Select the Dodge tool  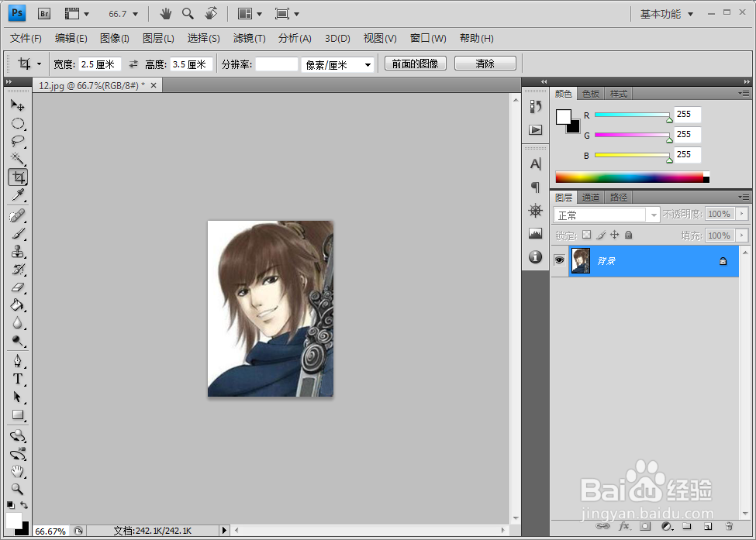click(x=18, y=341)
